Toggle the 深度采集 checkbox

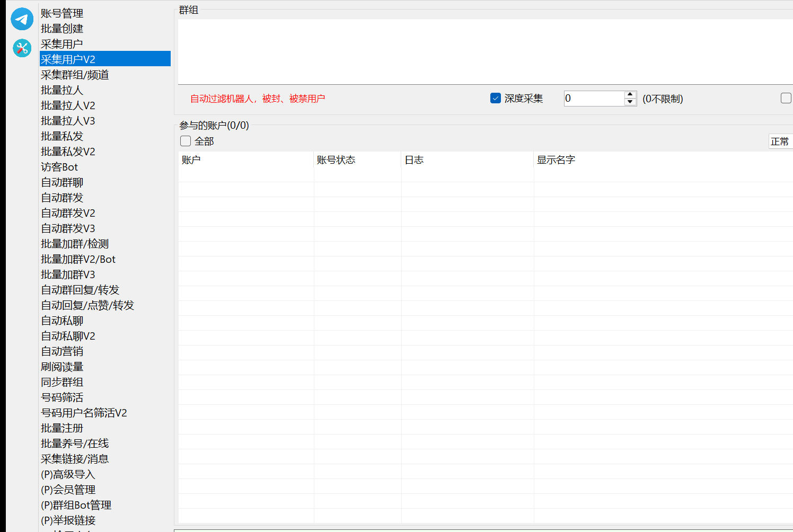coord(496,98)
